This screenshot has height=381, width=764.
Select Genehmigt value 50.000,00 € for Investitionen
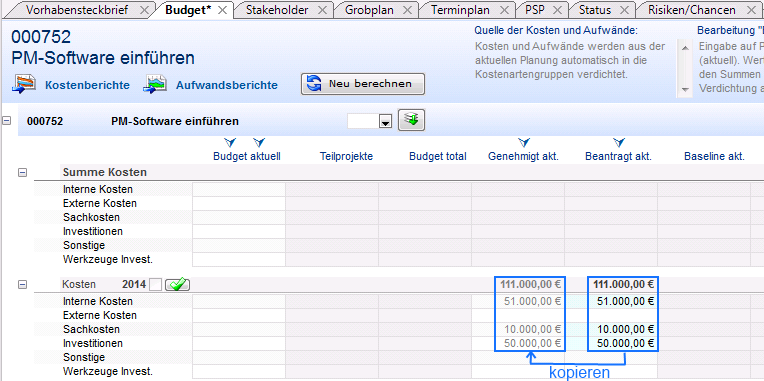click(533, 343)
